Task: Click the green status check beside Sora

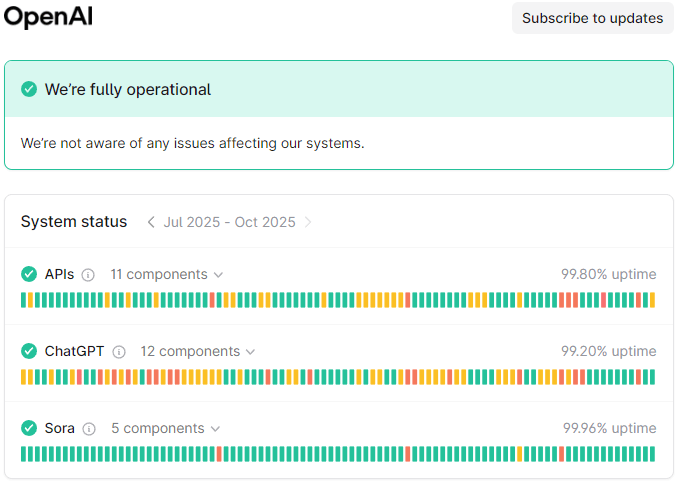Action: click(x=29, y=428)
